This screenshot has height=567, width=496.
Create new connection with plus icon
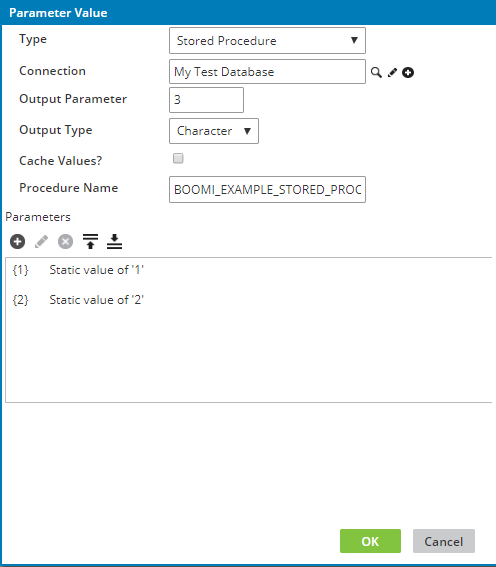408,72
